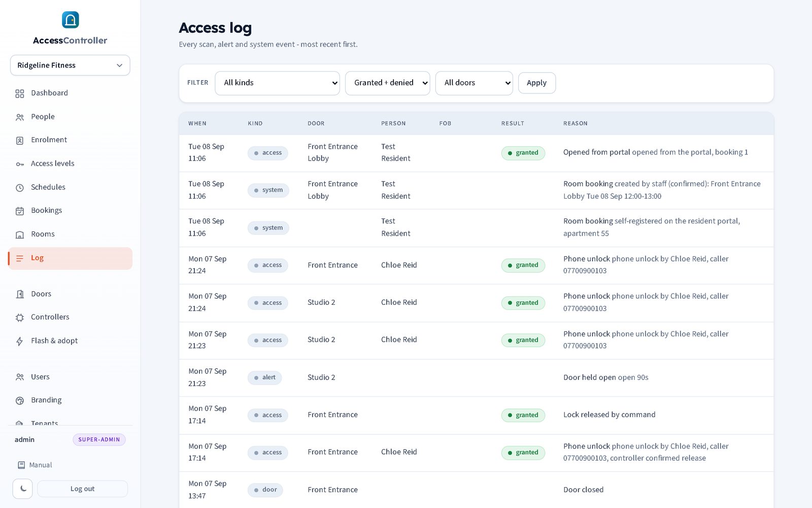
Task: Click 'Lock released by command' reason text
Action: pos(609,415)
